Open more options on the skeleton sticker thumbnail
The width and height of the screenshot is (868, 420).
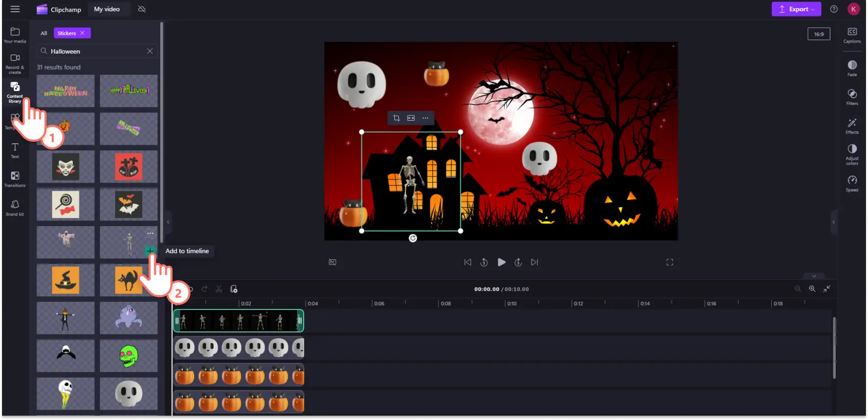click(150, 233)
